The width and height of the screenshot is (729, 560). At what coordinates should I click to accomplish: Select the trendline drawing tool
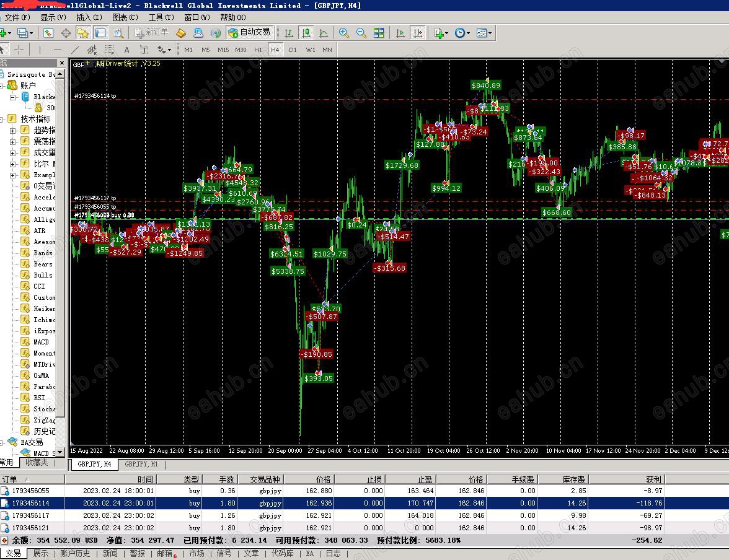click(74, 50)
